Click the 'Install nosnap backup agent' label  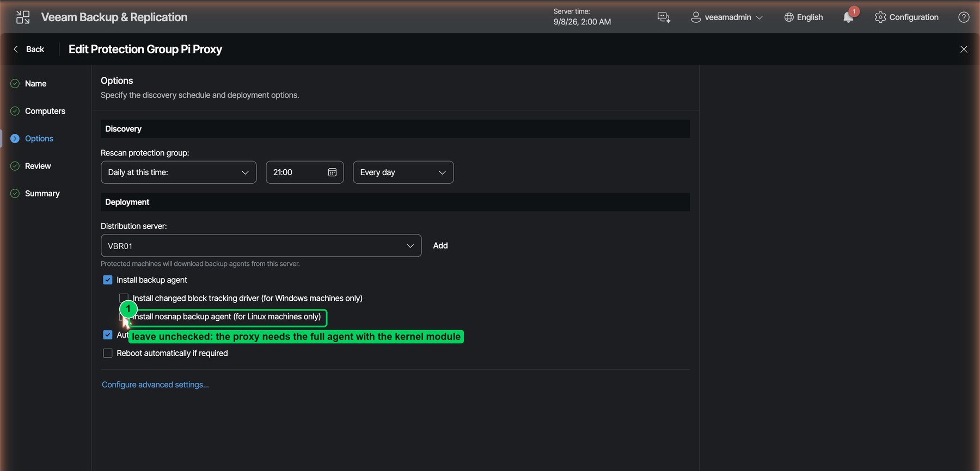coord(227,317)
